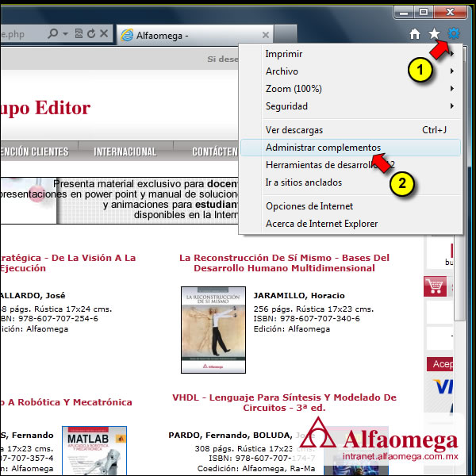
Task: Click the red Aceptar button at right
Action: coord(440,364)
